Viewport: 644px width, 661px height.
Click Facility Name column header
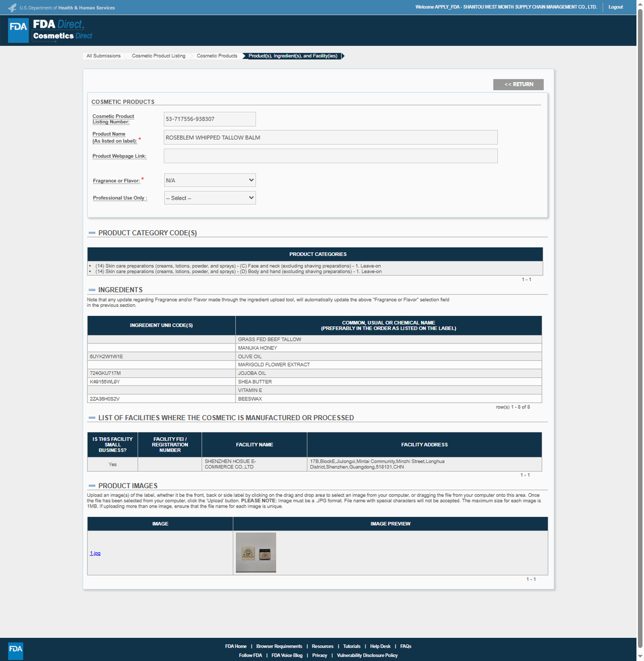[255, 445]
